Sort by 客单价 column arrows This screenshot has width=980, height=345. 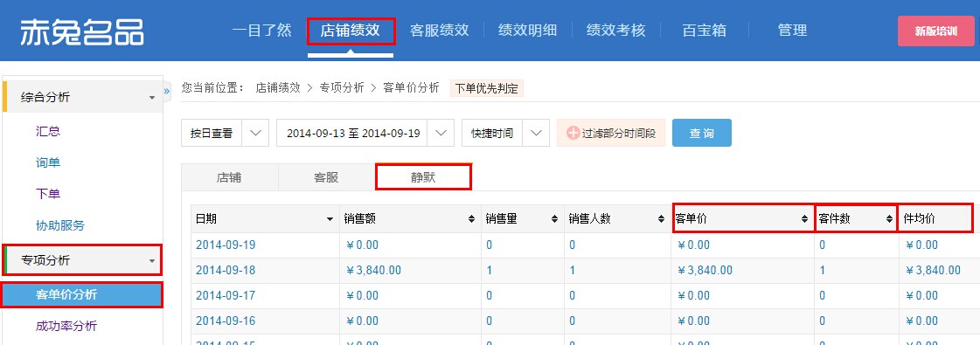(x=805, y=219)
